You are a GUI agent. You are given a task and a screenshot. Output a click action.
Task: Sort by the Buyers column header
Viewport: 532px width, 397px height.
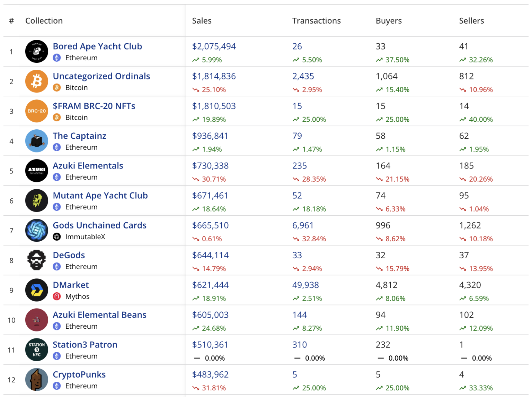(x=389, y=21)
